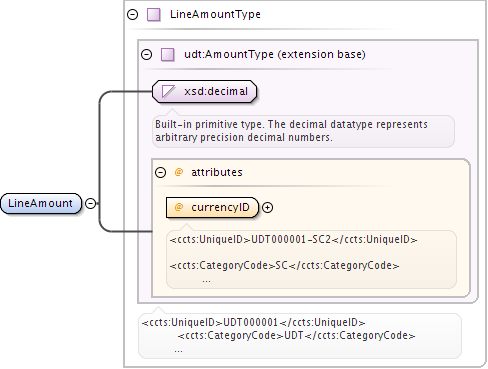Collapse the LineAmountType section

(x=133, y=14)
